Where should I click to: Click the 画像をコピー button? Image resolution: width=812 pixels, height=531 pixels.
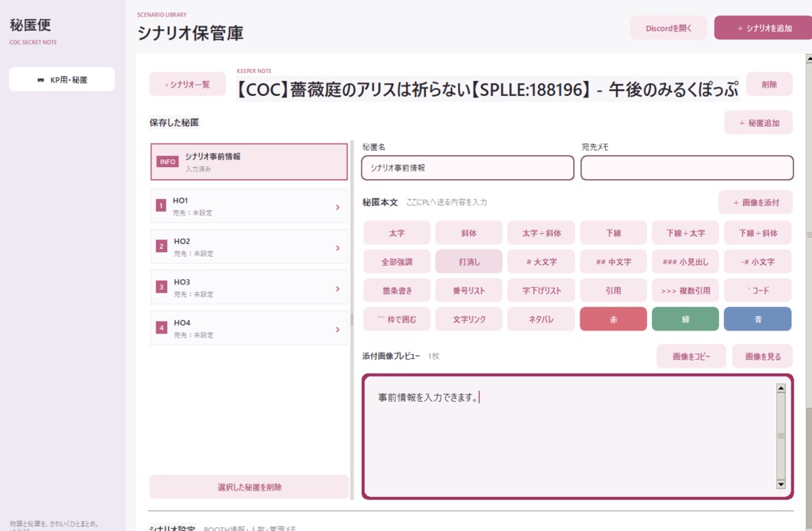[691, 356]
